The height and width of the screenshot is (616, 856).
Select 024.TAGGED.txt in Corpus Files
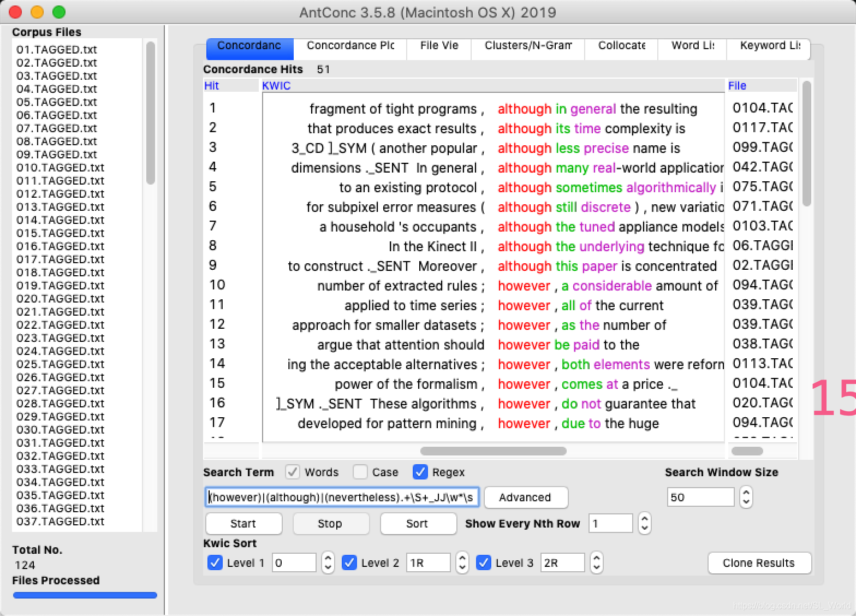[60, 351]
